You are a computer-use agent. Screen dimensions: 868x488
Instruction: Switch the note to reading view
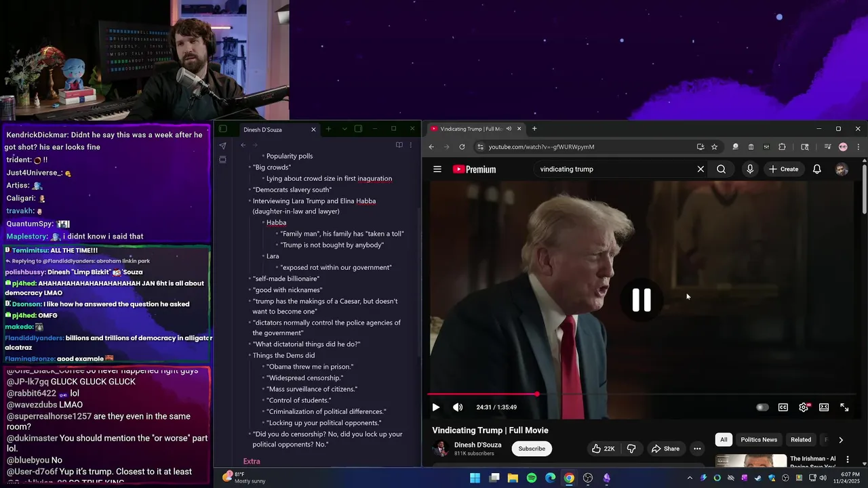click(399, 145)
